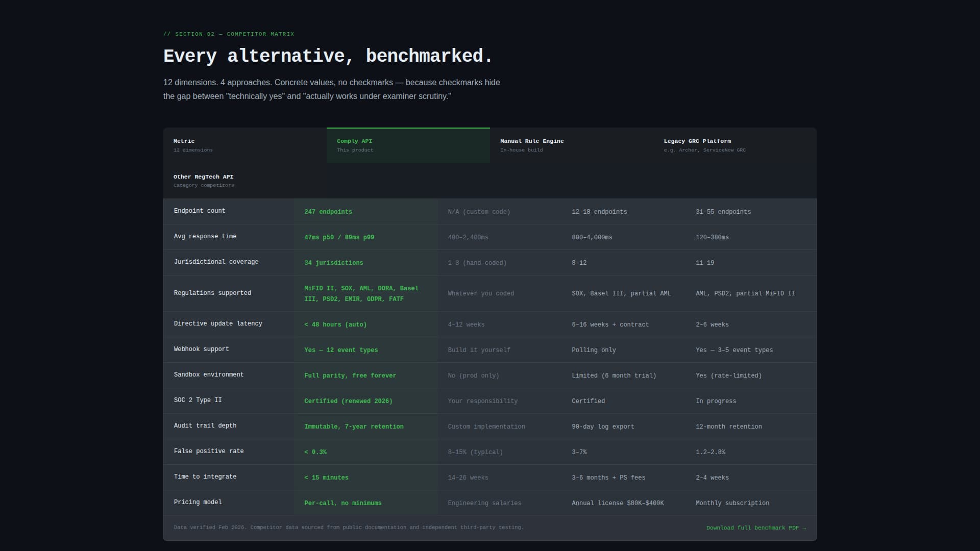Click the Per-call, no minimums pricing cell
Screen dimensions: 980x551
click(342, 503)
